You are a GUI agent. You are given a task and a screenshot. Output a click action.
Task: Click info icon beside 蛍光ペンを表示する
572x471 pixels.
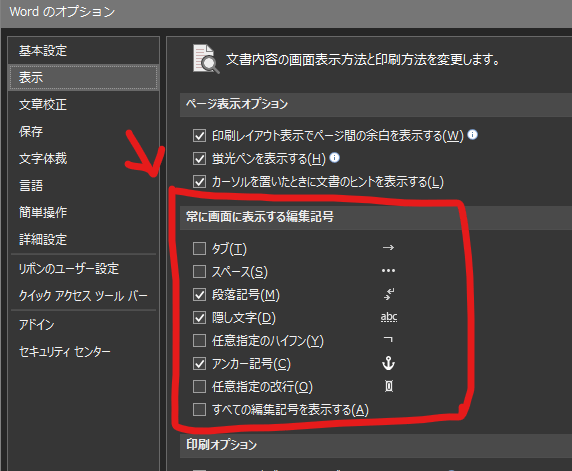(x=335, y=158)
